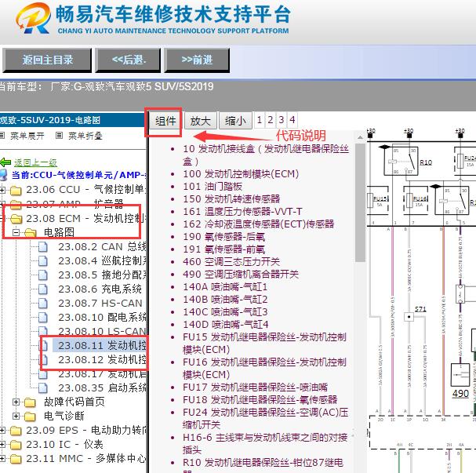Click the 23.08.7 HS-CAN document icon
The width and height of the screenshot is (476, 473).
43,304
